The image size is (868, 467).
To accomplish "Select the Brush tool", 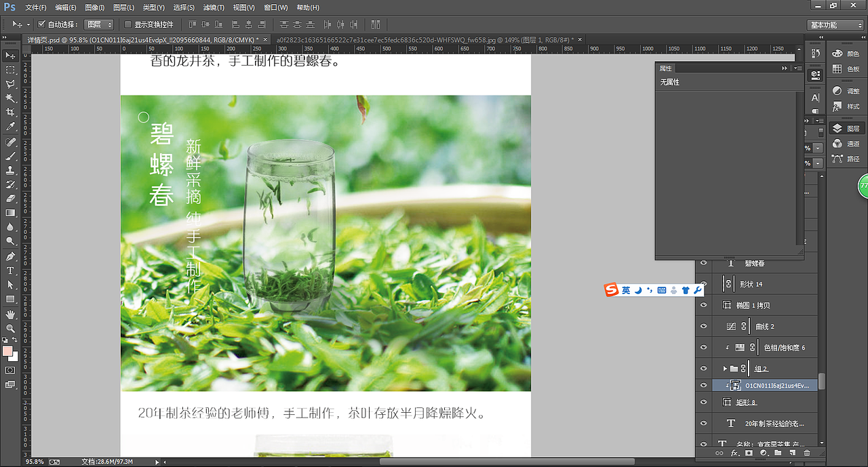I will pyautogui.click(x=10, y=157).
